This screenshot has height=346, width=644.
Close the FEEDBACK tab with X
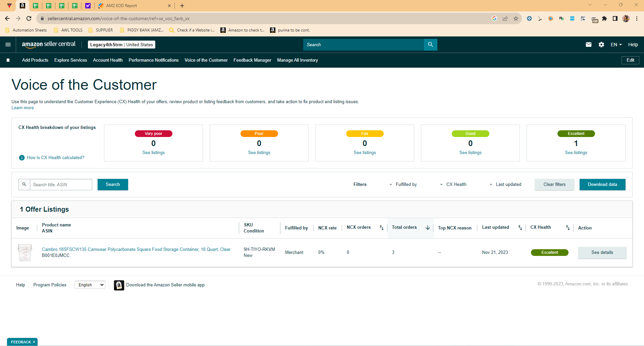point(34,342)
